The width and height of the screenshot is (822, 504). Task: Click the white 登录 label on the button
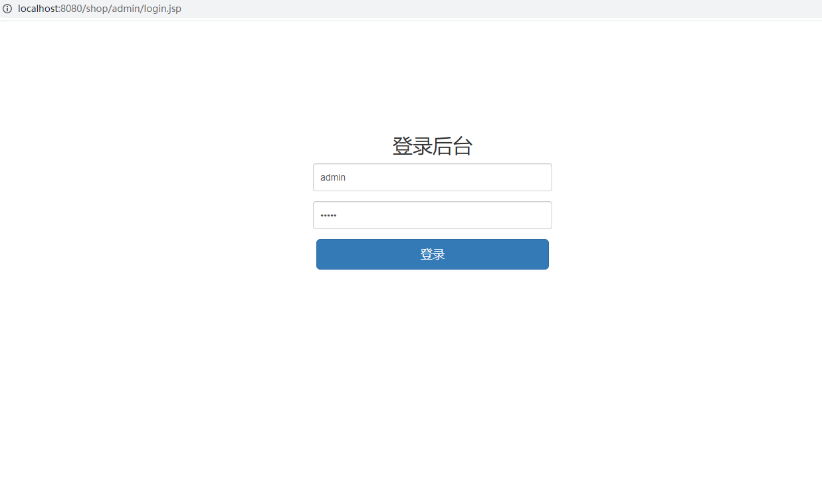coord(432,254)
